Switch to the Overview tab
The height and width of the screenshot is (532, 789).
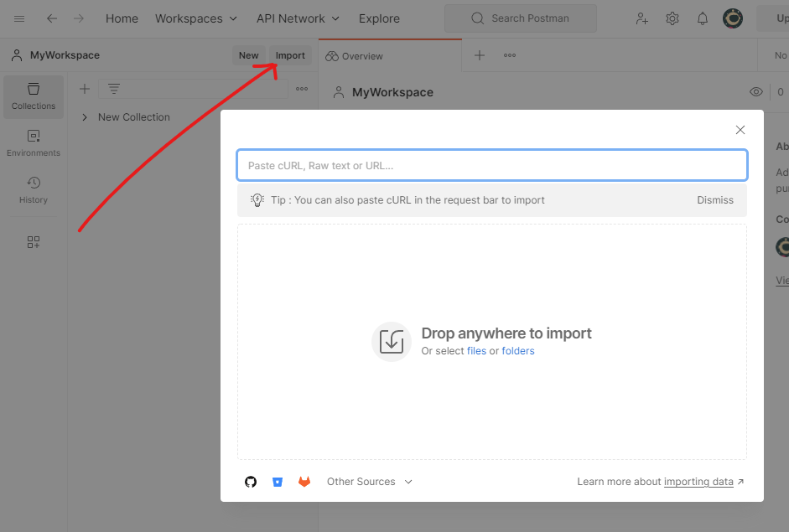coord(354,56)
